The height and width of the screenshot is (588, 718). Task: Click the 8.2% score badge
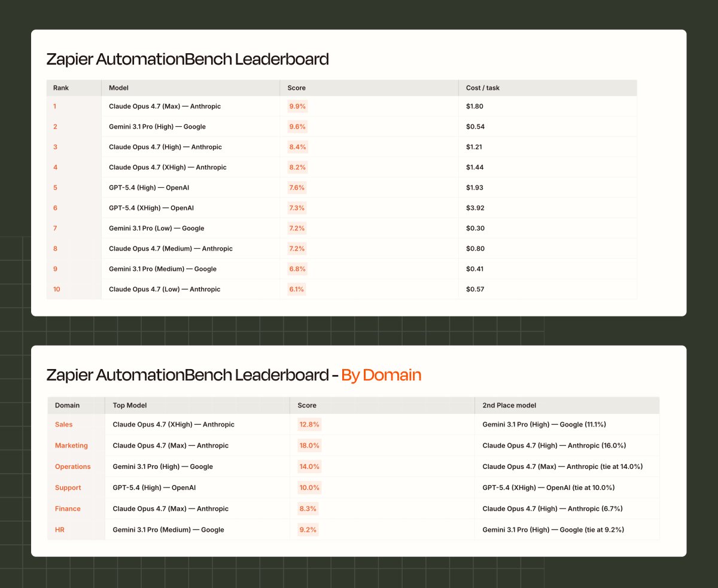297,167
